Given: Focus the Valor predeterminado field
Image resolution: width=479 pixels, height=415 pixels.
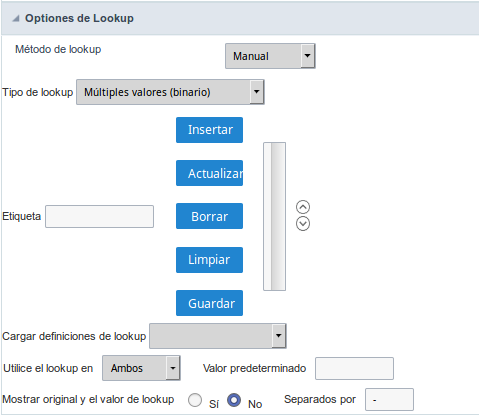Looking at the screenshot, I should tap(354, 368).
